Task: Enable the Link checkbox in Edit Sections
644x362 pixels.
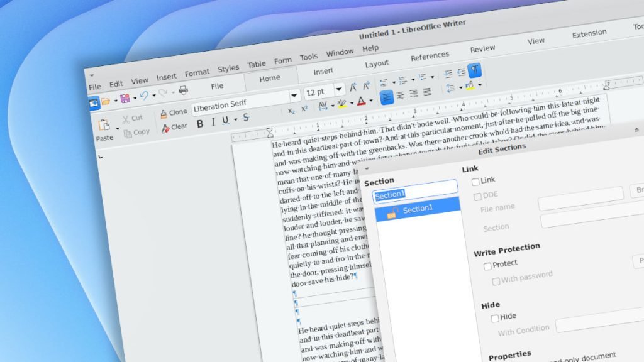Action: [x=475, y=182]
